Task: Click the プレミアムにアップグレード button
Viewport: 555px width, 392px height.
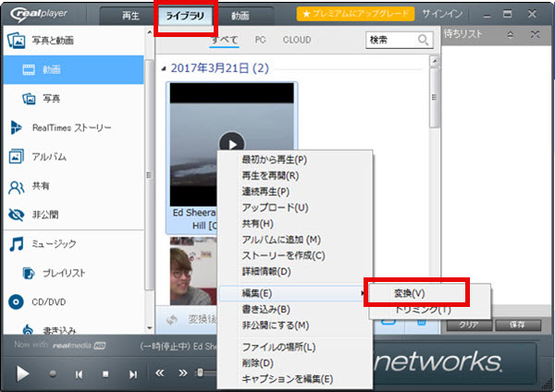Action: click(355, 15)
